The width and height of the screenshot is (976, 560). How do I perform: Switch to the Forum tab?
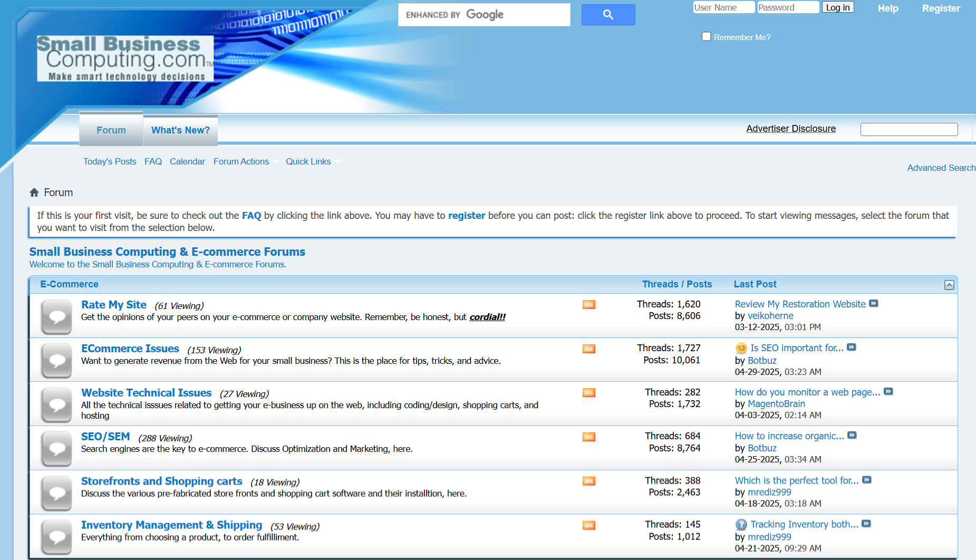[x=111, y=130]
